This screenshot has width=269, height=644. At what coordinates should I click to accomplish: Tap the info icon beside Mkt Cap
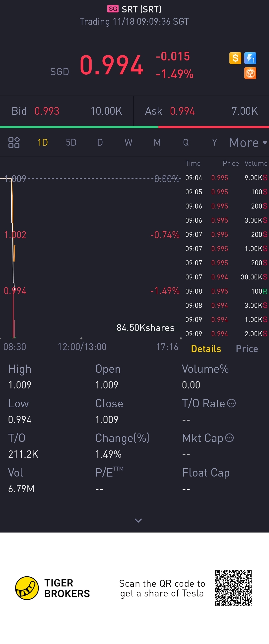click(x=229, y=438)
